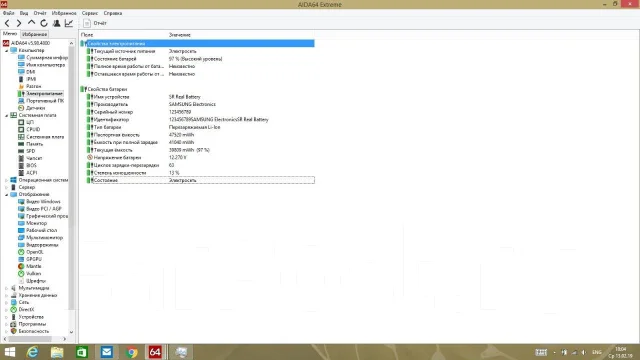Click the OpenGL icon in the tree
The width and height of the screenshot is (640, 360).
[x=21, y=252]
